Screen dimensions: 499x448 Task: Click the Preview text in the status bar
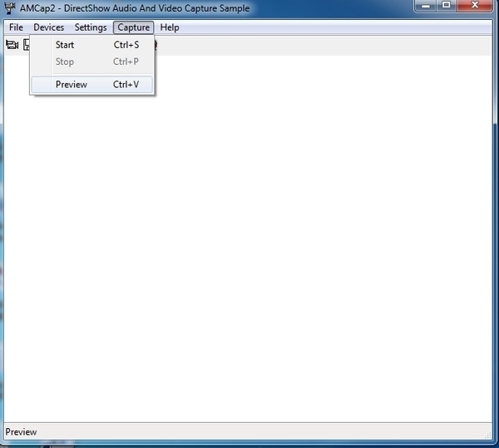pos(22,432)
